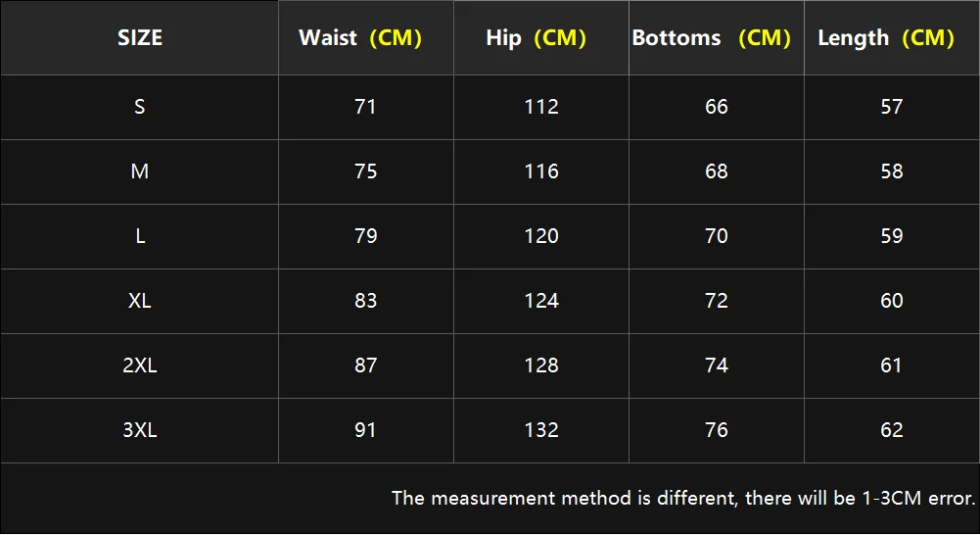Screen dimensions: 980x535
Task: Click waist value 71 for size S
Action: pos(365,107)
